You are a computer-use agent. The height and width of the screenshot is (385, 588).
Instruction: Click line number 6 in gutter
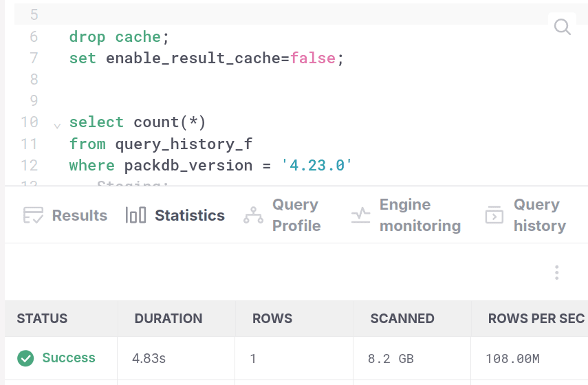34,36
